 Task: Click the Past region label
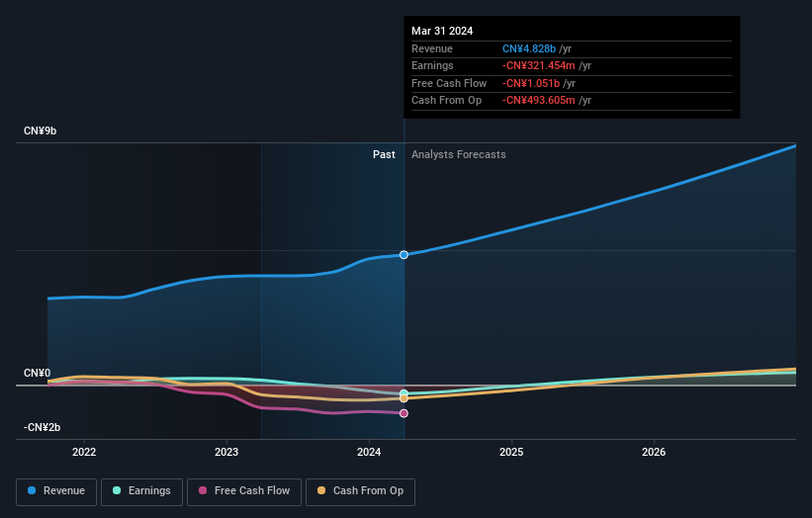pos(384,154)
